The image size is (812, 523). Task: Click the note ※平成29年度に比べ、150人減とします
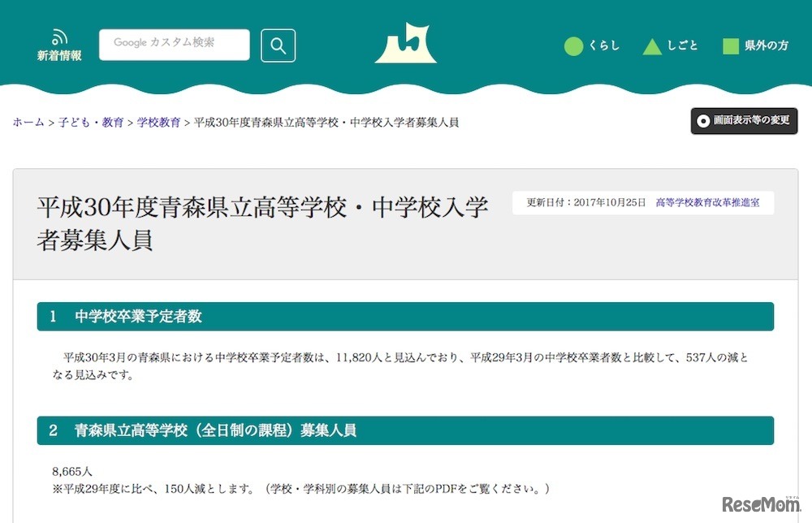point(153,489)
